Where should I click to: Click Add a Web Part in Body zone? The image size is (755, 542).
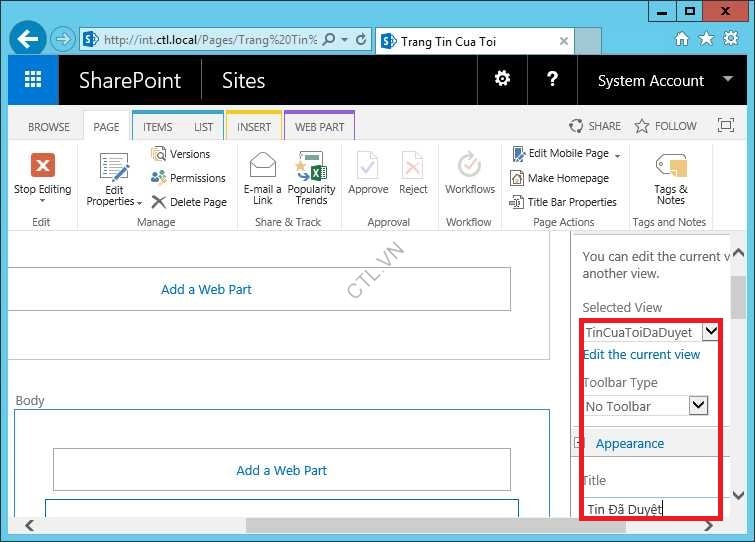(x=281, y=470)
